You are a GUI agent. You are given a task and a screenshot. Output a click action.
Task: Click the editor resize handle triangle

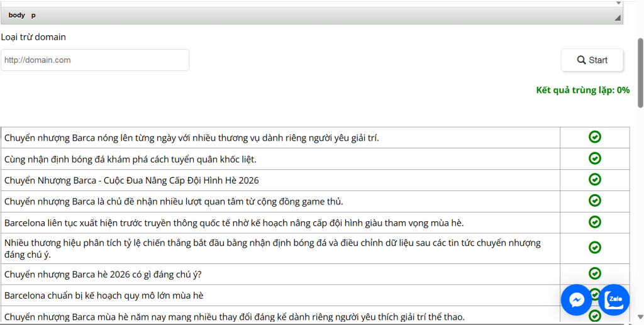pyautogui.click(x=618, y=18)
